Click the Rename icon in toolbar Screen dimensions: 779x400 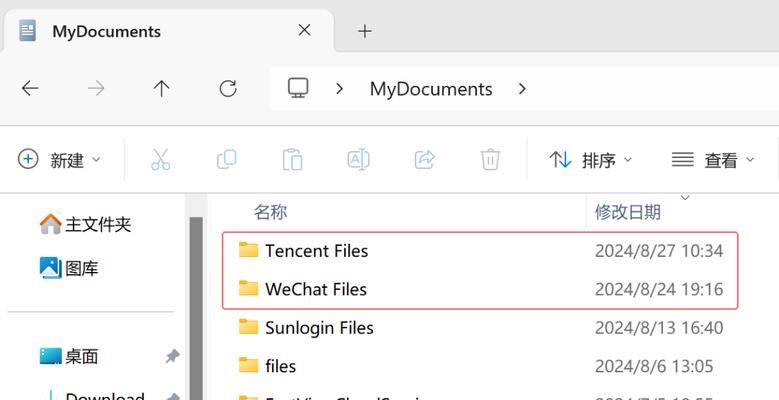click(358, 160)
